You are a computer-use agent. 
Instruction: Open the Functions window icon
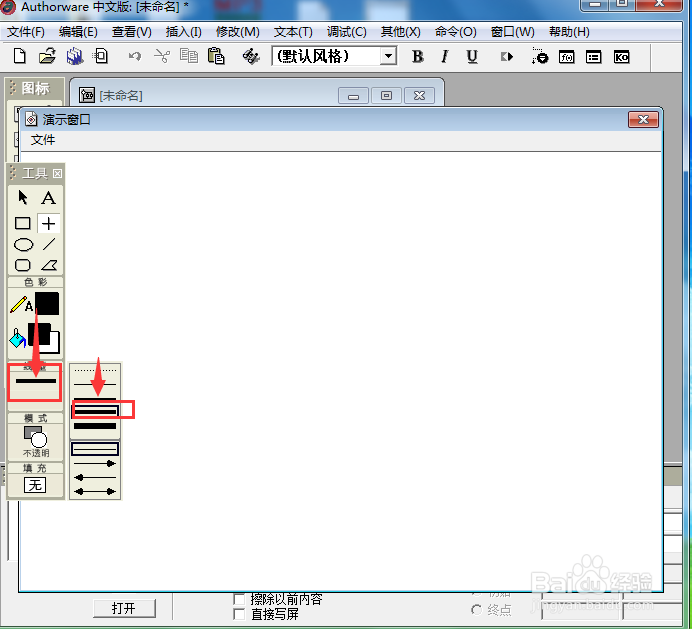click(x=567, y=56)
